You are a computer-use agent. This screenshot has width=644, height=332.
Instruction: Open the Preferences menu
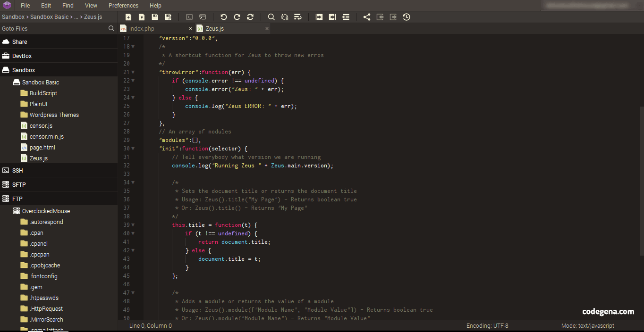click(123, 5)
